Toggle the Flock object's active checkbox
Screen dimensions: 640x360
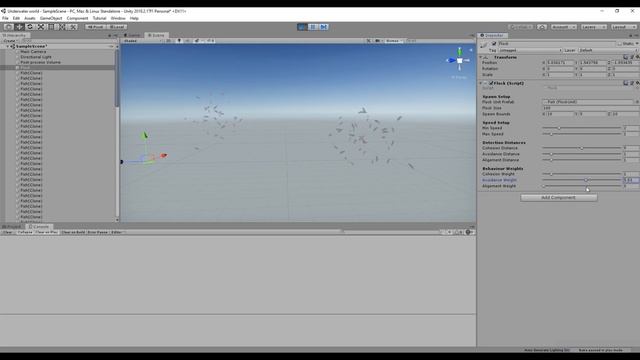tap(494, 43)
